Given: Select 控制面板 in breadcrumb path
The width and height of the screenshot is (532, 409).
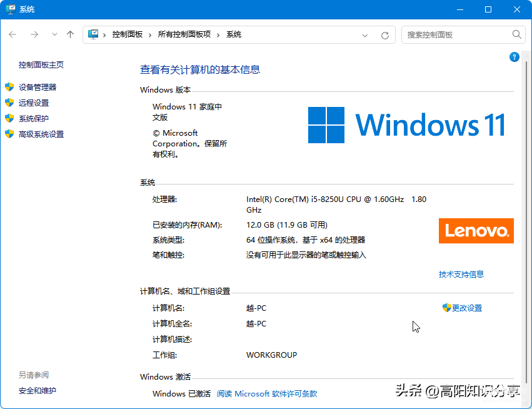Looking at the screenshot, I should (128, 35).
